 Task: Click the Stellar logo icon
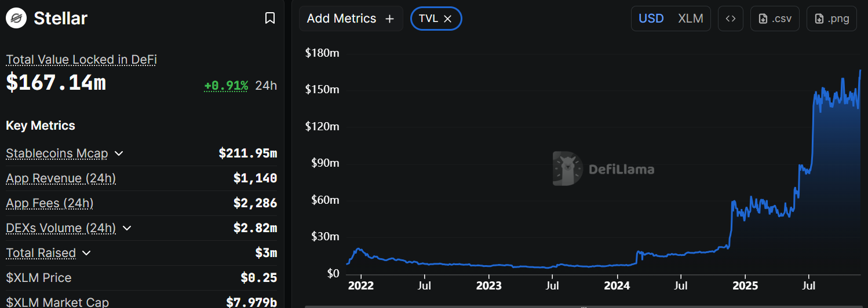point(17,19)
